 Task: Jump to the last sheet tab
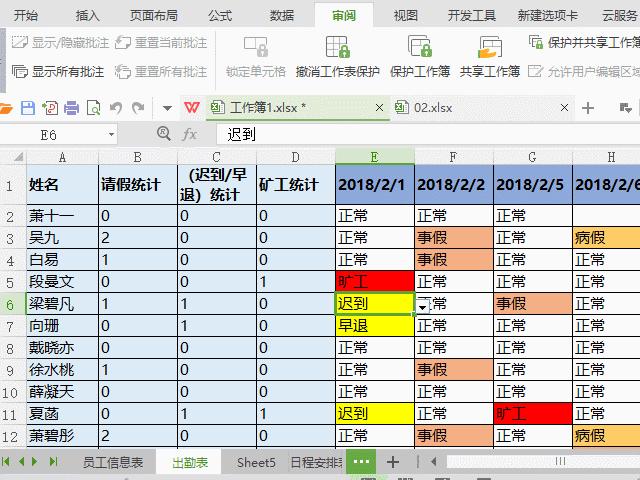(53, 462)
